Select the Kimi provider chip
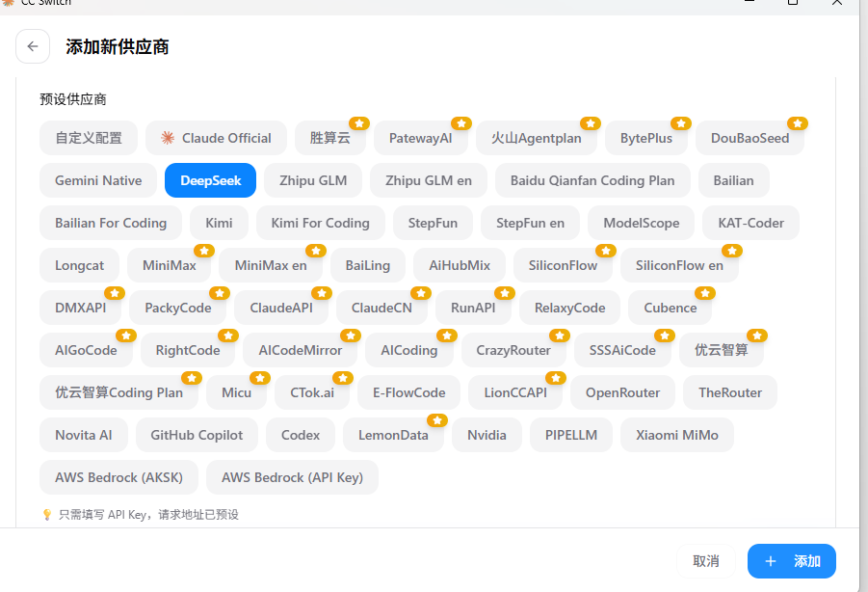Viewport: 868px width, 592px height. click(x=219, y=223)
